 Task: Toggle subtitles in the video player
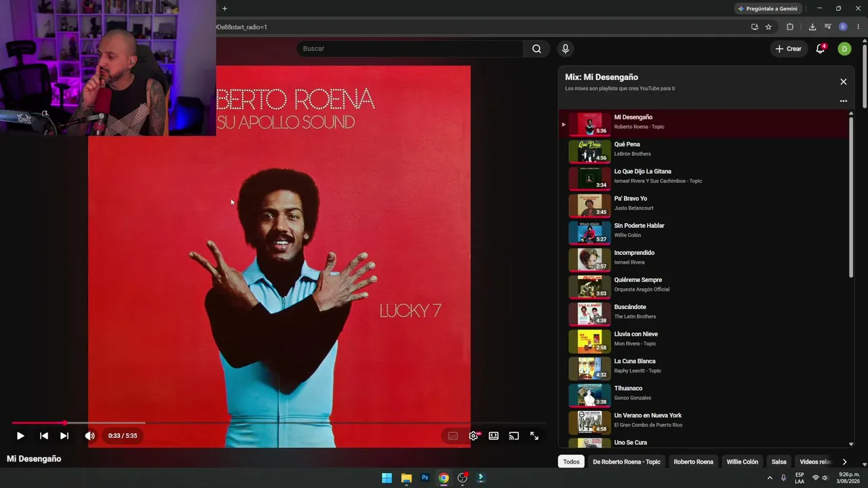tap(453, 436)
